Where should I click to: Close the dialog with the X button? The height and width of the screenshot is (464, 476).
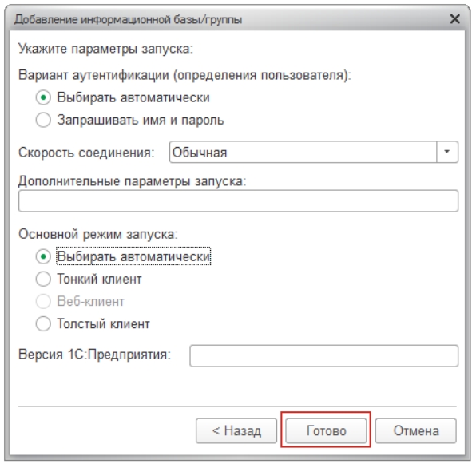click(454, 19)
